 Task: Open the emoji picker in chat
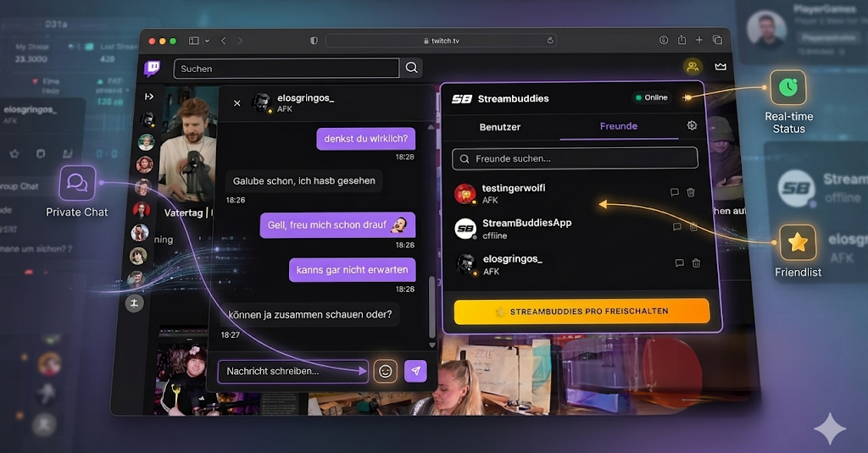[386, 371]
